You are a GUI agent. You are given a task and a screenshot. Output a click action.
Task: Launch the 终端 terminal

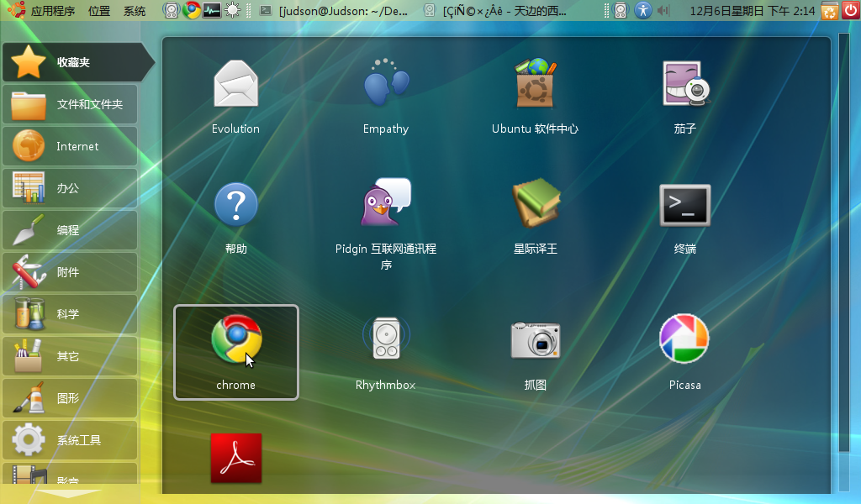point(684,218)
